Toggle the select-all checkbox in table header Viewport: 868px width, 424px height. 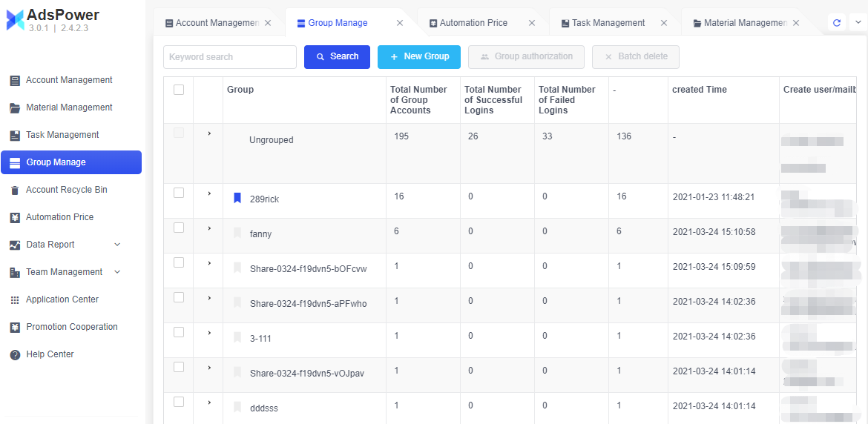coord(179,90)
